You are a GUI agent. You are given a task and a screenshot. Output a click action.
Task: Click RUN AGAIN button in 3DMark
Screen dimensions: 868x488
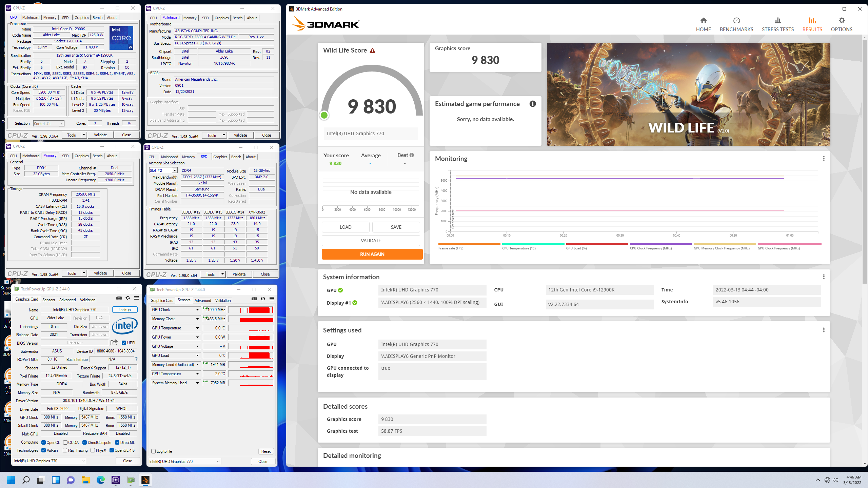coord(372,254)
